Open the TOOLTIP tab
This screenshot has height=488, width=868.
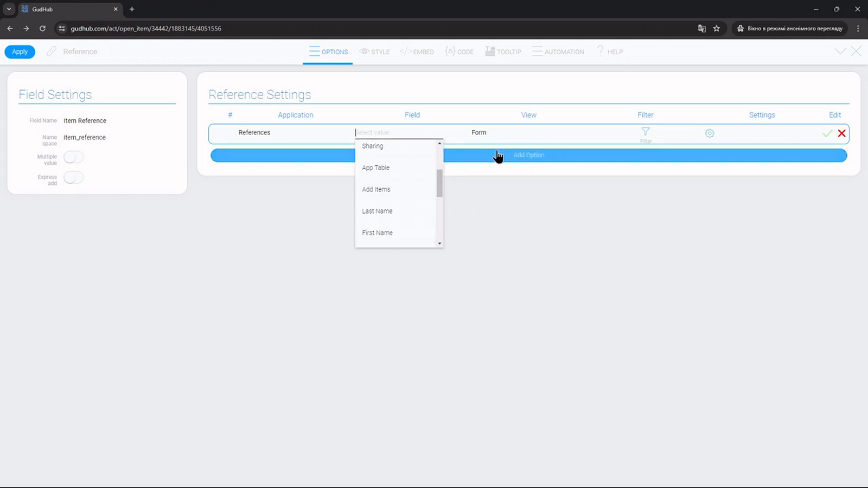(x=503, y=52)
